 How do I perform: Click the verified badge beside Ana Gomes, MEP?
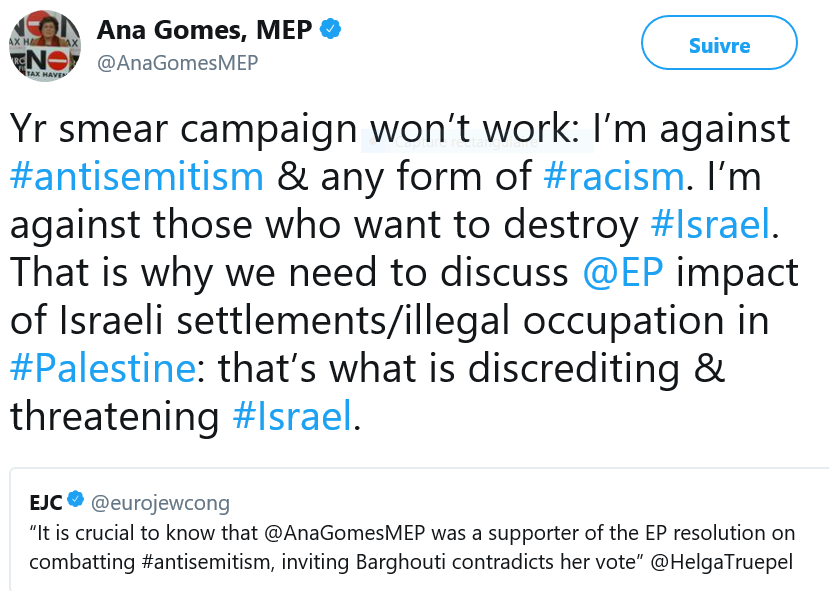331,30
